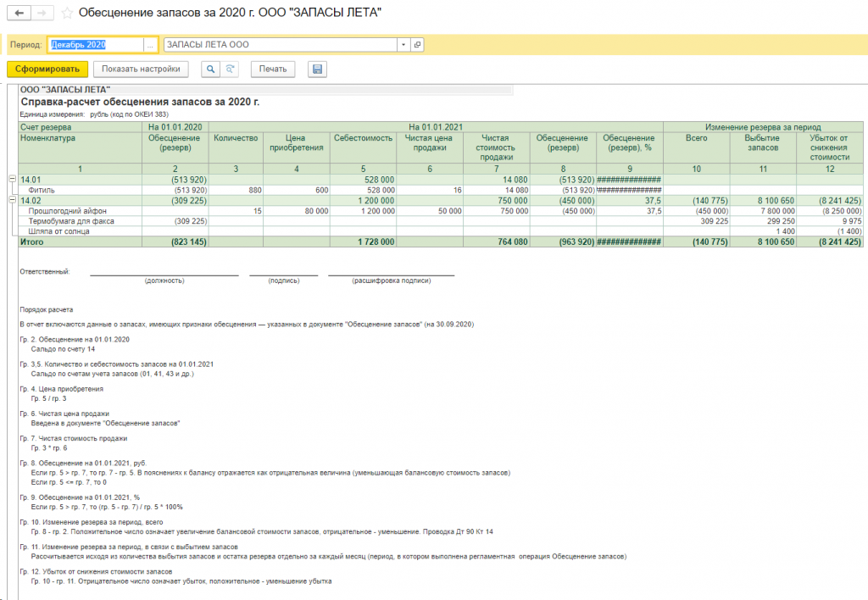Click Убыток от снижения стоимости header
Screen dimensions: 868x600
coord(829,147)
